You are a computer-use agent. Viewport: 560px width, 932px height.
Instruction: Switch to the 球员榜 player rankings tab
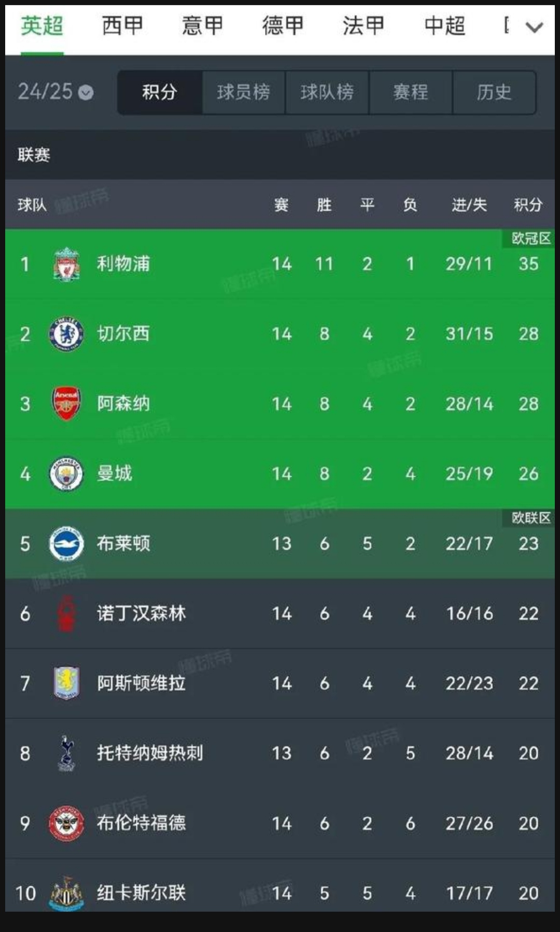pyautogui.click(x=242, y=92)
